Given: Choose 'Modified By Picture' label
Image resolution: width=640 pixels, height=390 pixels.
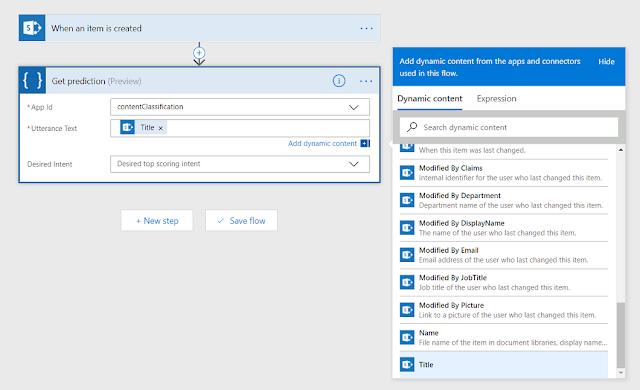Looking at the screenshot, I should (451, 306).
